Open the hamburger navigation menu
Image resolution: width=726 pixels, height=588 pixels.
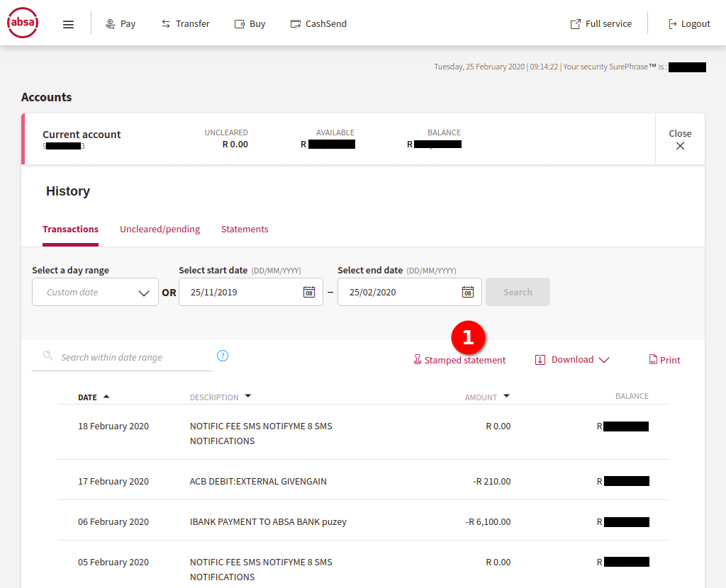click(x=68, y=24)
